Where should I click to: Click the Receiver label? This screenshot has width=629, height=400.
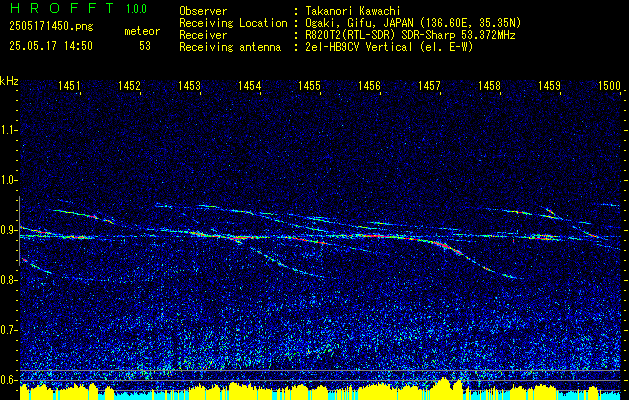(x=203, y=35)
